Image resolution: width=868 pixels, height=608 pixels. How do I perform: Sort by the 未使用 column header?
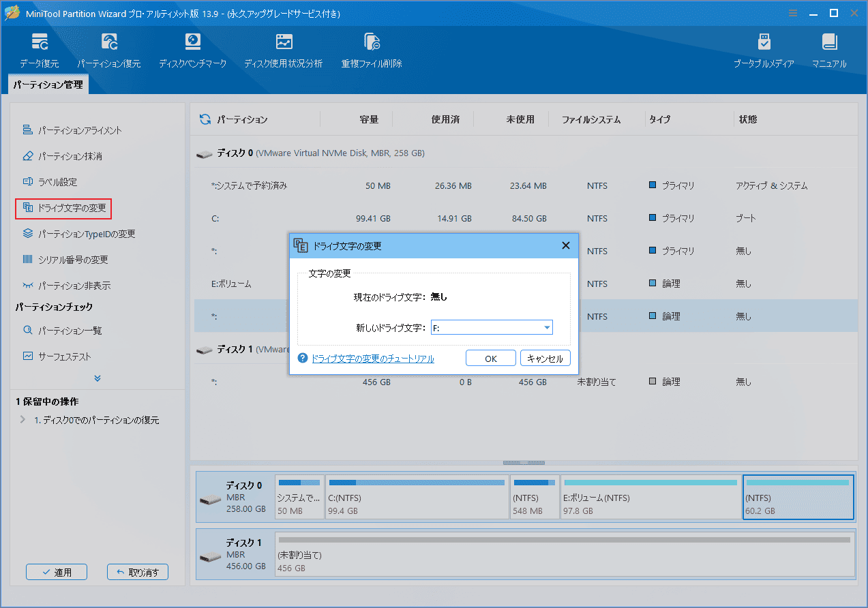click(x=520, y=119)
